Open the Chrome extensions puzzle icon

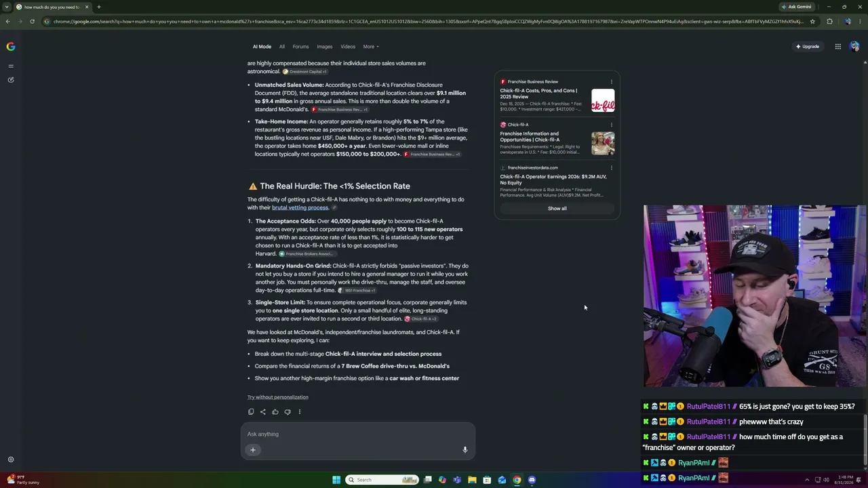point(829,21)
